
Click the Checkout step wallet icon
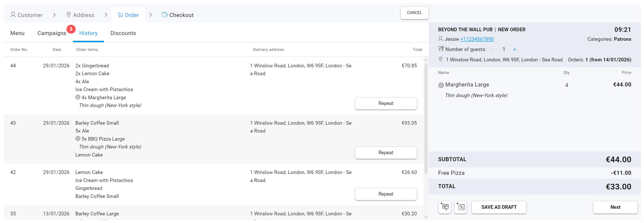pos(165,15)
